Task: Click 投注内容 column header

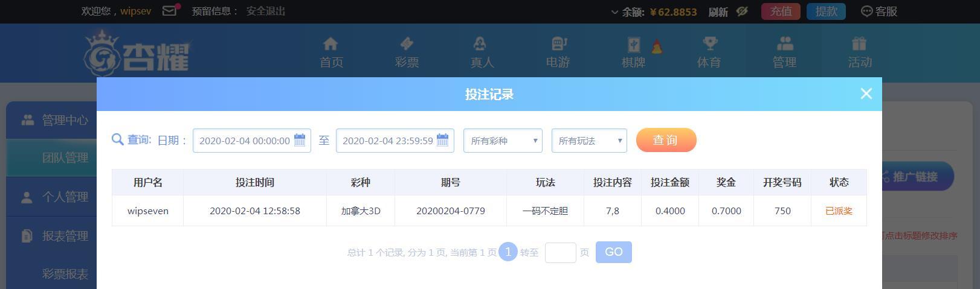Action: (x=613, y=182)
